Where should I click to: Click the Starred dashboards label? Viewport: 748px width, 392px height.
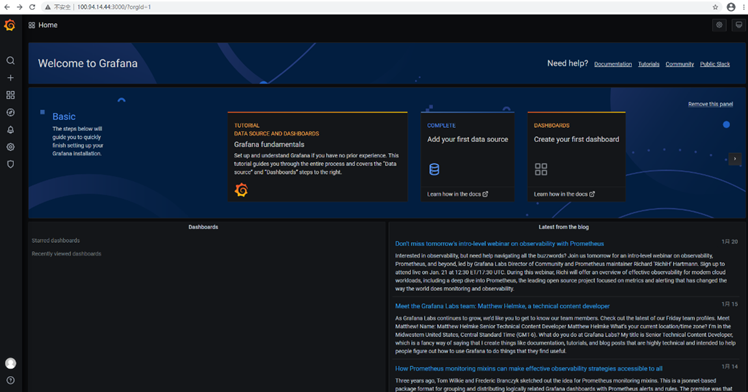pyautogui.click(x=56, y=241)
